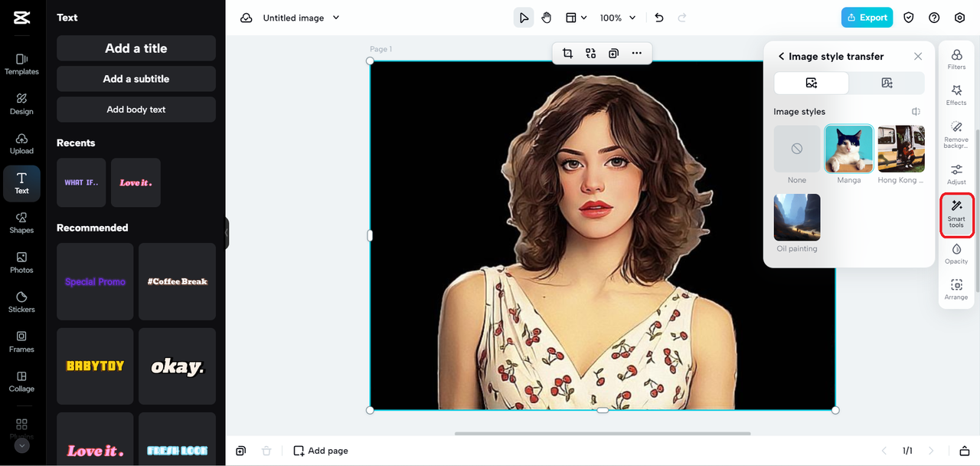Open the layout view dropdown in toolbar
The image size is (980, 466).
(577, 17)
